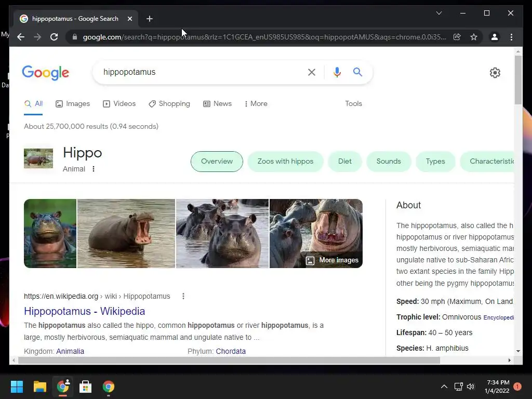
Task: Click into the hippopotamus search field
Action: pos(200,72)
